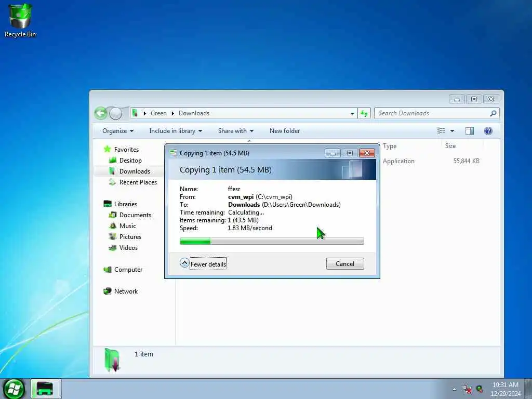Click the Explorer back arrow button
532x399 pixels.
pos(101,113)
